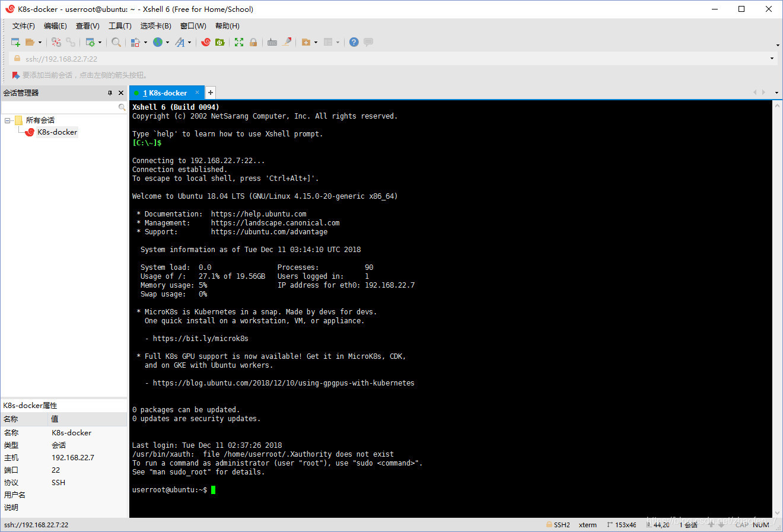This screenshot has height=532, width=783.
Task: Click the Find magnifier toolbar icon
Action: pyautogui.click(x=116, y=42)
